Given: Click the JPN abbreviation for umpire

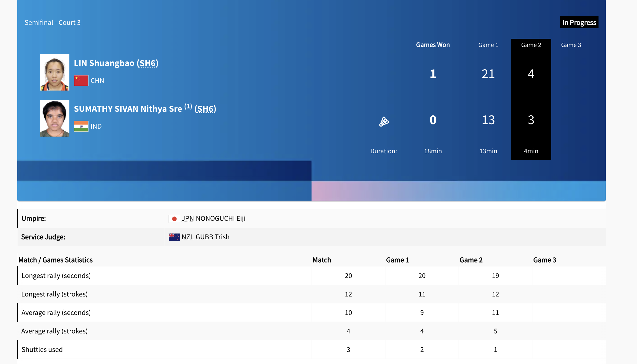Looking at the screenshot, I should tap(188, 219).
